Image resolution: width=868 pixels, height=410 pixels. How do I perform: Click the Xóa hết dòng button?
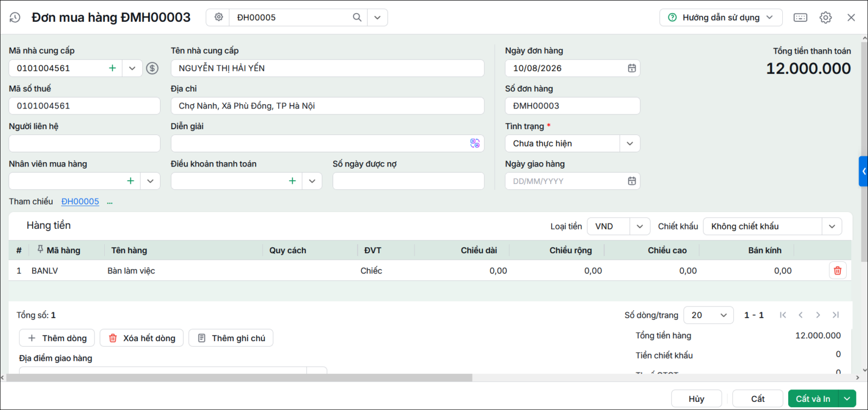point(142,338)
